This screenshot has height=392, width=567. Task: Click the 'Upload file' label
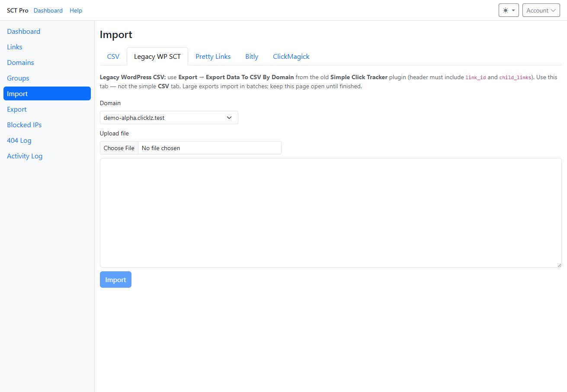click(114, 133)
